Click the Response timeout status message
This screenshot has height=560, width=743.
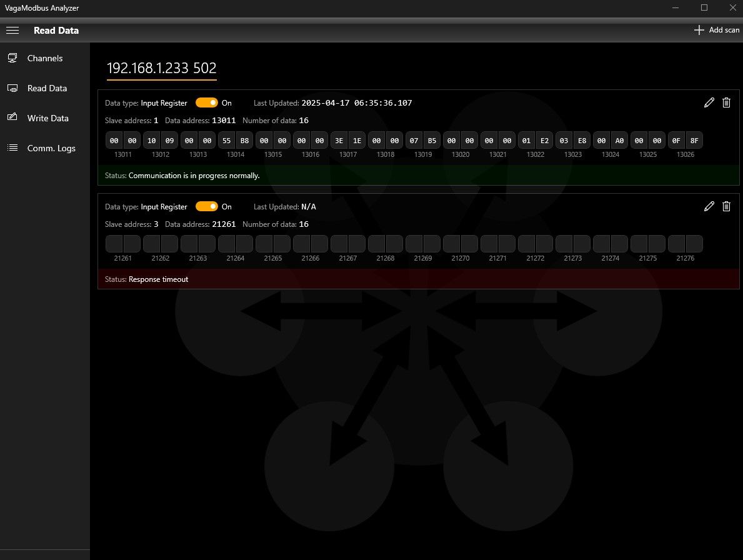(x=158, y=279)
